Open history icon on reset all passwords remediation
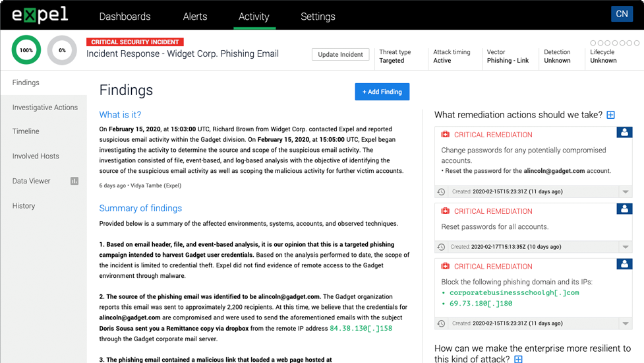This screenshot has width=644, height=363. (x=441, y=247)
